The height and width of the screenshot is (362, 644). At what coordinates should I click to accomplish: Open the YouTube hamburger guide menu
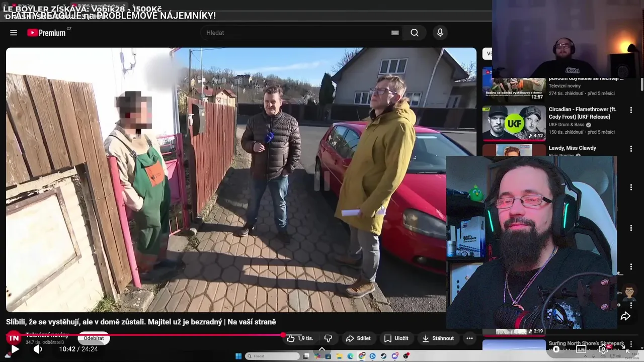click(x=14, y=33)
